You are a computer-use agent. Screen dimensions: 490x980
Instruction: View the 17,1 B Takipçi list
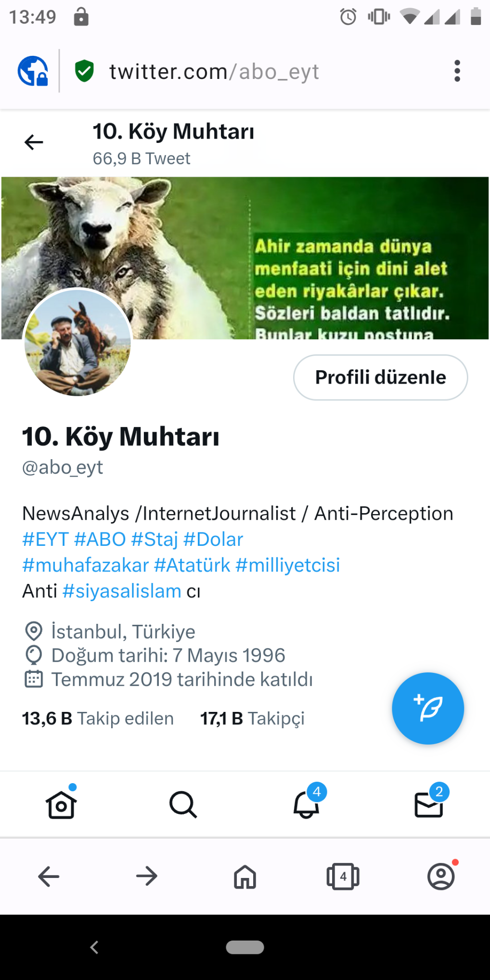point(253,718)
